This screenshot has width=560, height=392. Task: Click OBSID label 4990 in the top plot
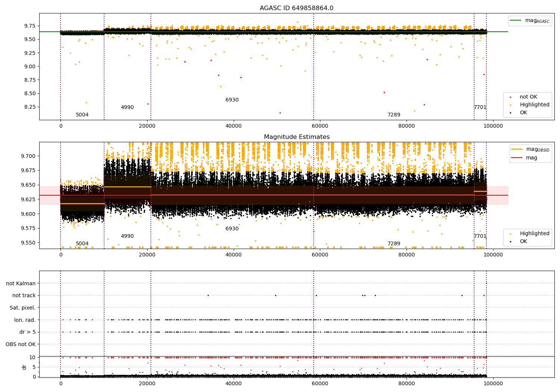(x=127, y=108)
